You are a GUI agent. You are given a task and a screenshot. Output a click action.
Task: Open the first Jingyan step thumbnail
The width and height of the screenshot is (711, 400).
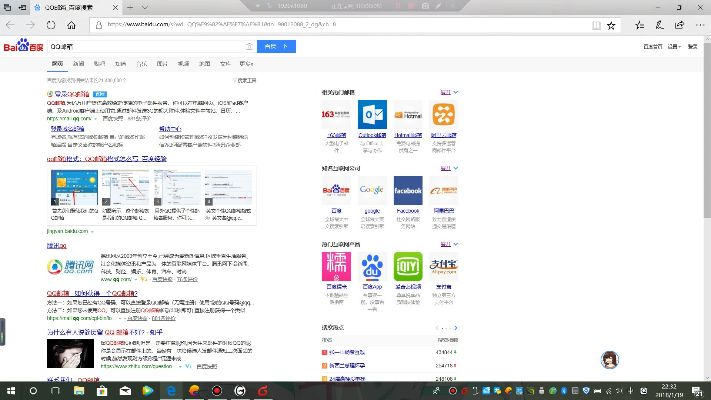pos(74,188)
